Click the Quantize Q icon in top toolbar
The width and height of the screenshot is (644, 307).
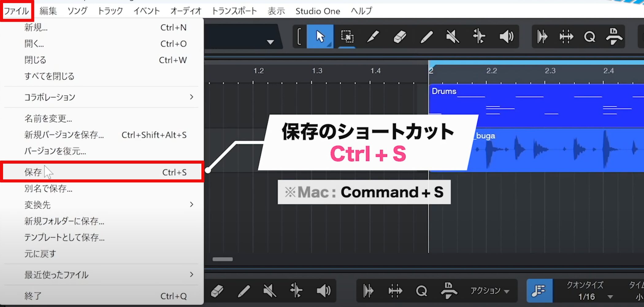(x=589, y=37)
